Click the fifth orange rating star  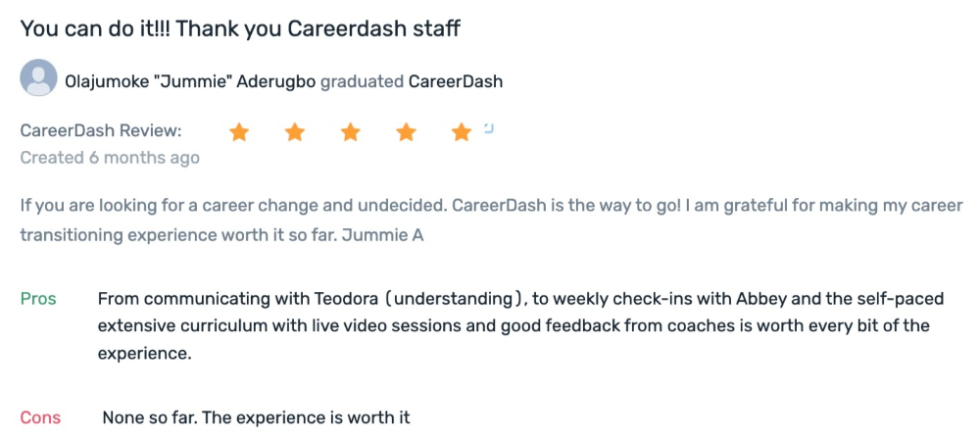462,132
